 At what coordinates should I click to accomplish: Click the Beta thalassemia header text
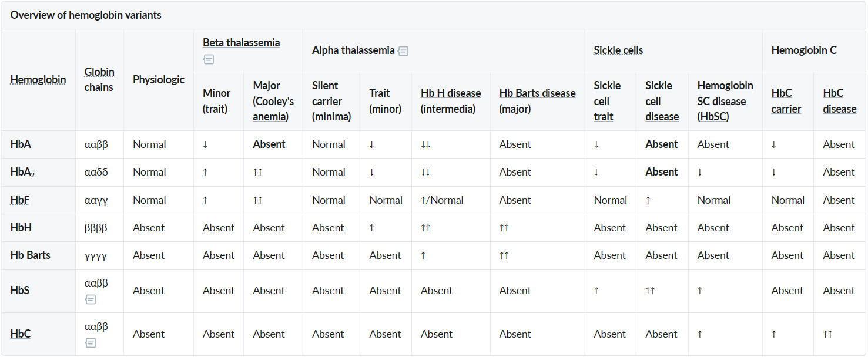(x=242, y=43)
